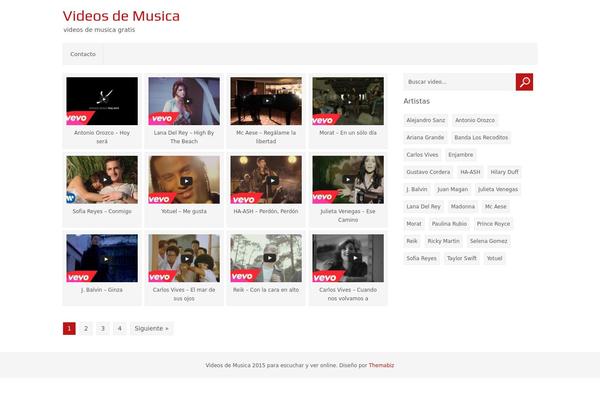Choose the Enjambre artist tag
This screenshot has width=600, height=400.
461,155
